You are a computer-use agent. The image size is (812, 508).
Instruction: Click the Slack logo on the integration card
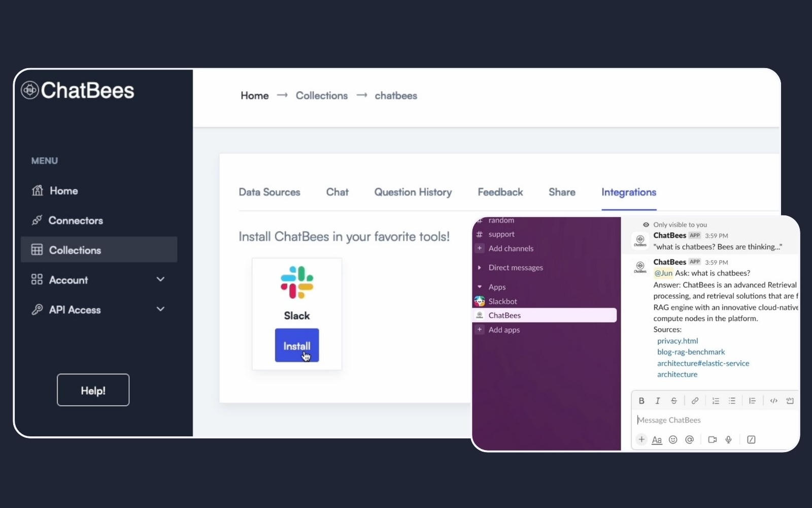tap(297, 282)
